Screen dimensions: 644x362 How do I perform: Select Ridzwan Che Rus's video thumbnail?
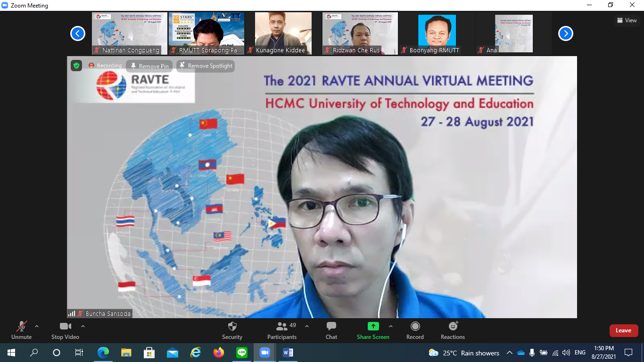coord(360,33)
